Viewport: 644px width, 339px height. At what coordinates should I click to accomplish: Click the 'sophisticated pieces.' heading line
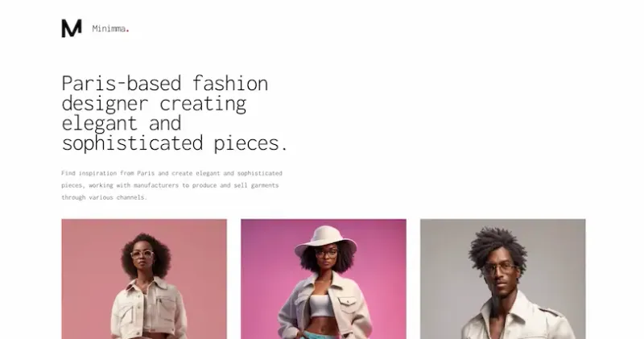click(175, 143)
